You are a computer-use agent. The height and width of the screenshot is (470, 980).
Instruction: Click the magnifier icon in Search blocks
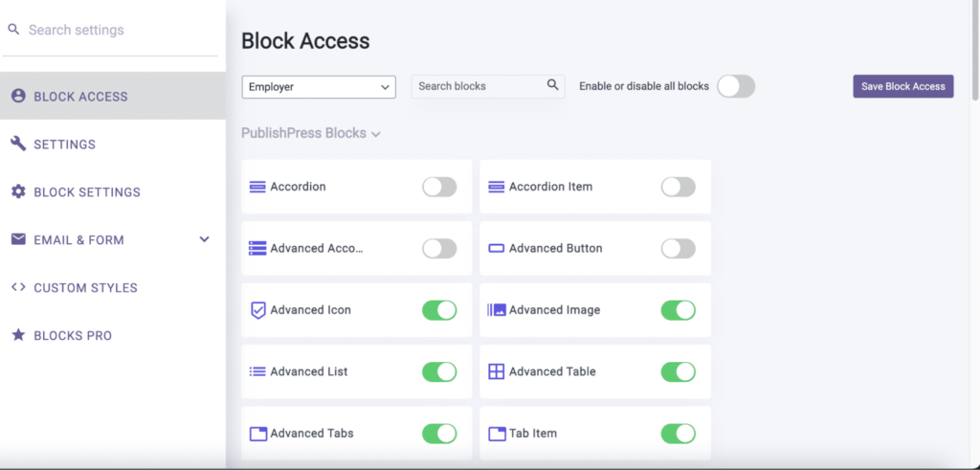[x=552, y=85]
